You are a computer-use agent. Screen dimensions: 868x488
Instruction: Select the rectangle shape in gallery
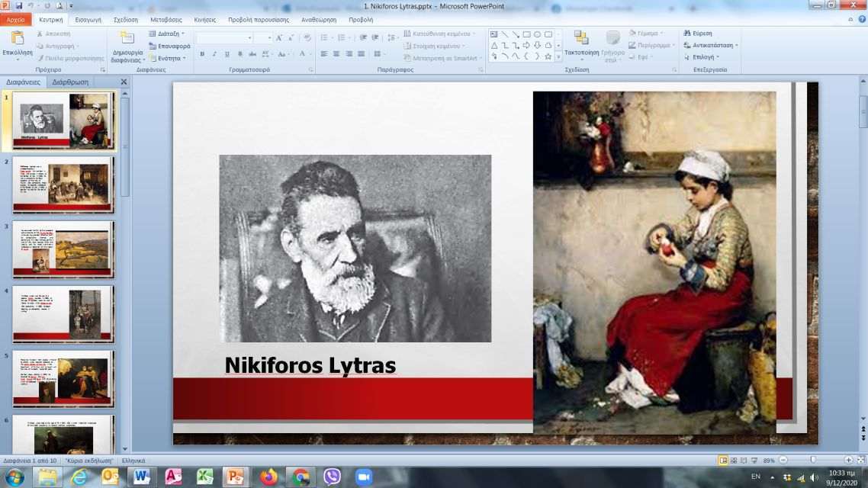click(526, 34)
